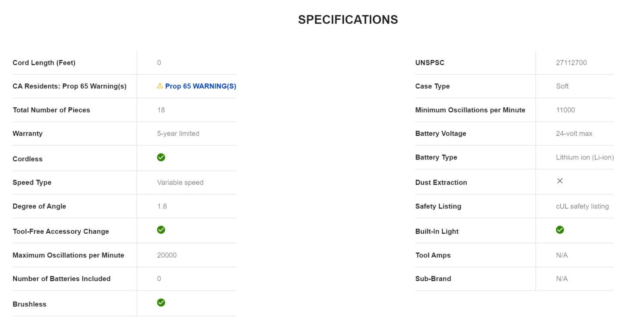Click the Sub-Brand label
The width and height of the screenshot is (644, 322).
click(433, 279)
